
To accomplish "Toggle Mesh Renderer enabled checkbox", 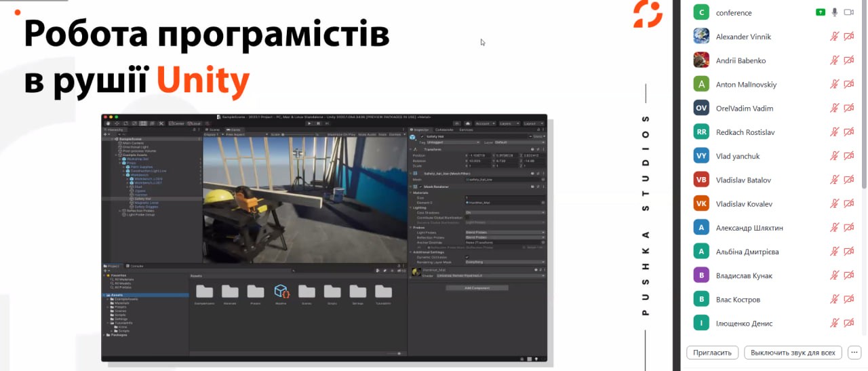I will coord(420,187).
